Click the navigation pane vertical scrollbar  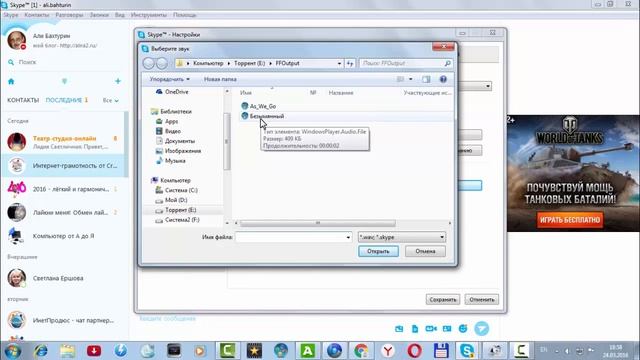click(227, 142)
